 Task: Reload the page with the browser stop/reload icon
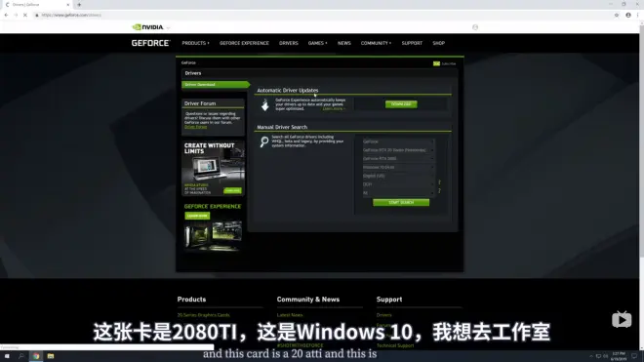(25, 15)
